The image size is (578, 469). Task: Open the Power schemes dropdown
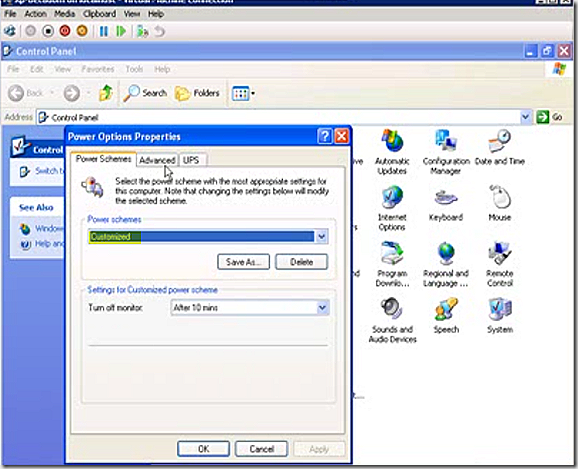coord(321,236)
